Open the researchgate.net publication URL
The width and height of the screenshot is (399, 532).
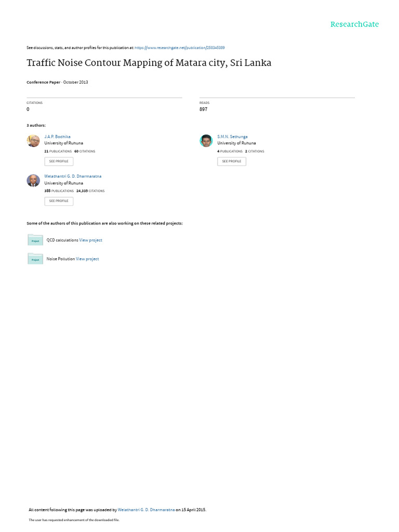click(179, 48)
